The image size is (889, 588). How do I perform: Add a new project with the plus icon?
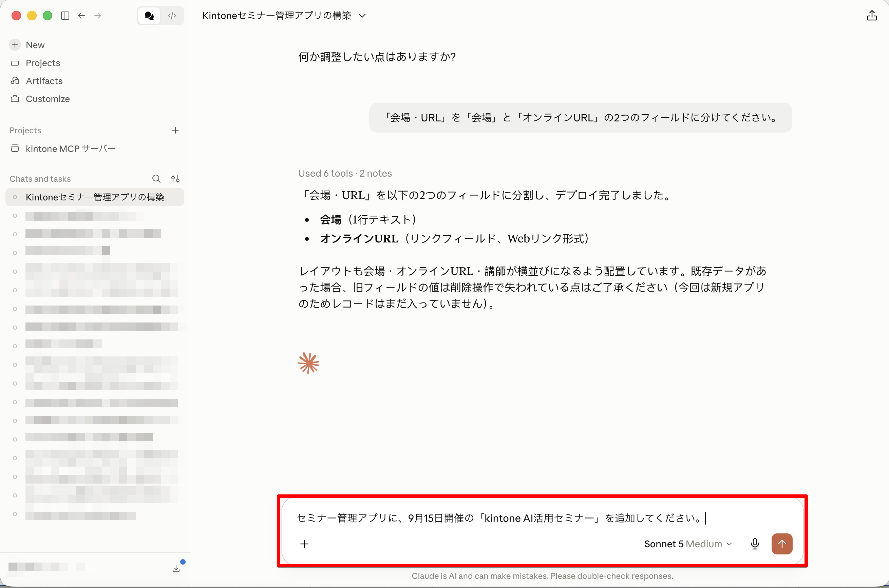(175, 130)
